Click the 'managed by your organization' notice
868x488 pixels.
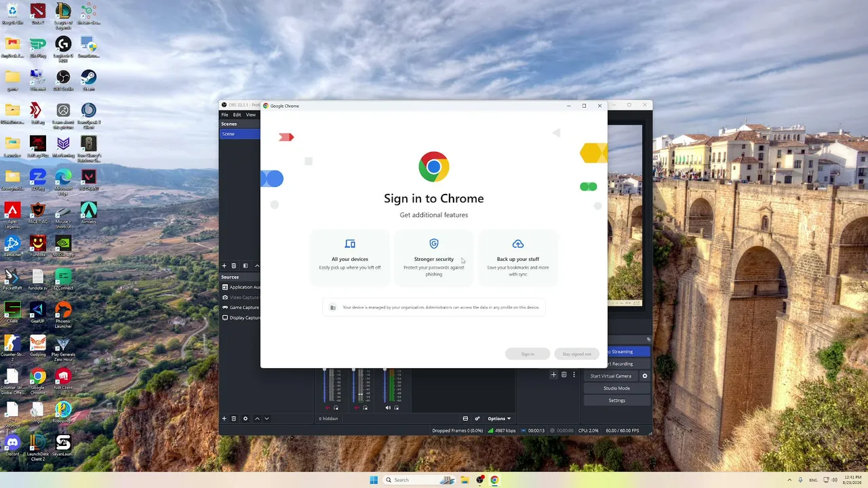point(434,307)
